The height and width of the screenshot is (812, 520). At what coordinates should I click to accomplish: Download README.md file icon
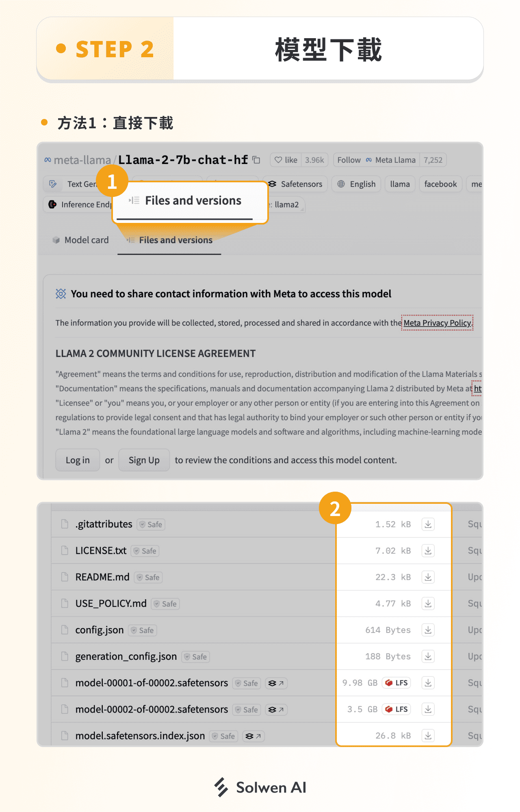pyautogui.click(x=428, y=577)
